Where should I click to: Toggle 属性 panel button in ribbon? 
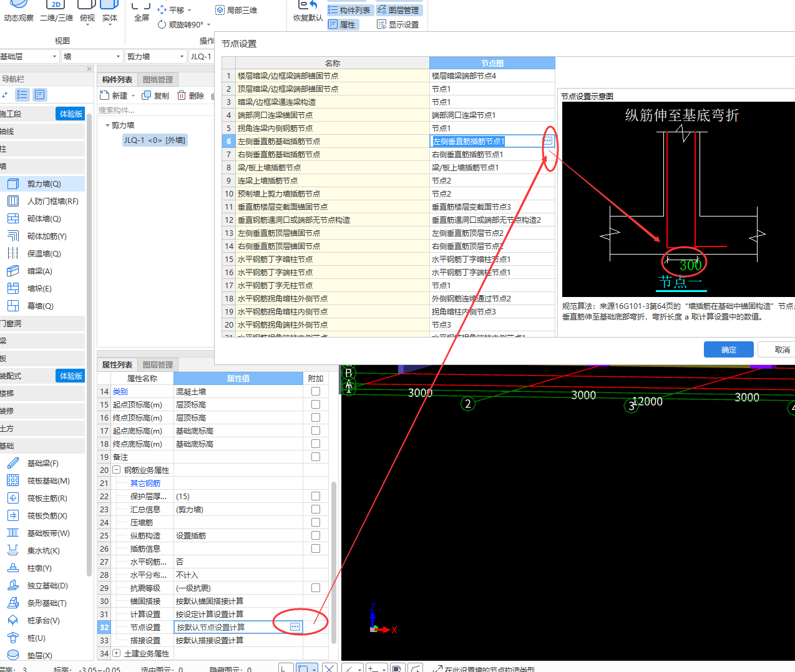(342, 24)
